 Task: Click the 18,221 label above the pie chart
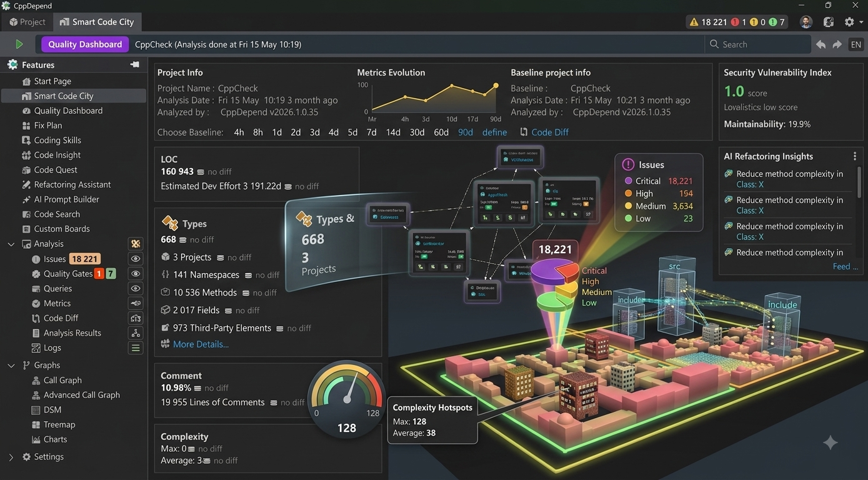(555, 249)
